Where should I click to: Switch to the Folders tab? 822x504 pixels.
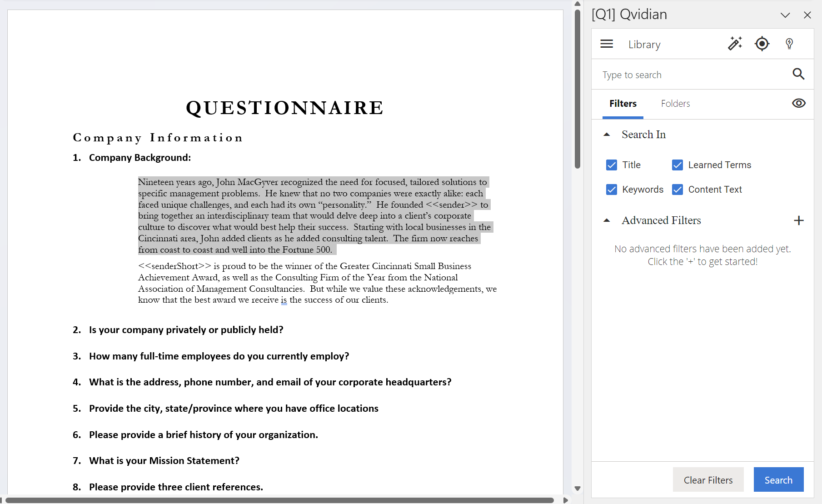(675, 104)
